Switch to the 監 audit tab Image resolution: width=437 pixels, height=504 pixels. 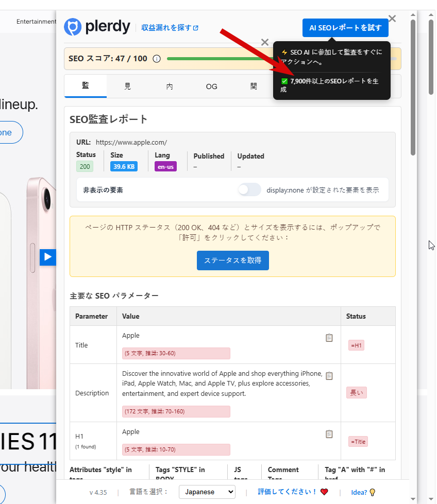(x=85, y=86)
